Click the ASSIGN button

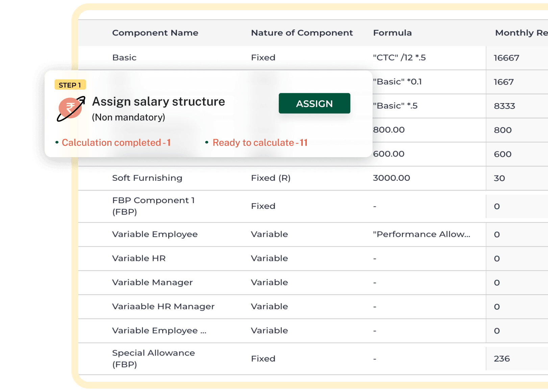point(314,103)
